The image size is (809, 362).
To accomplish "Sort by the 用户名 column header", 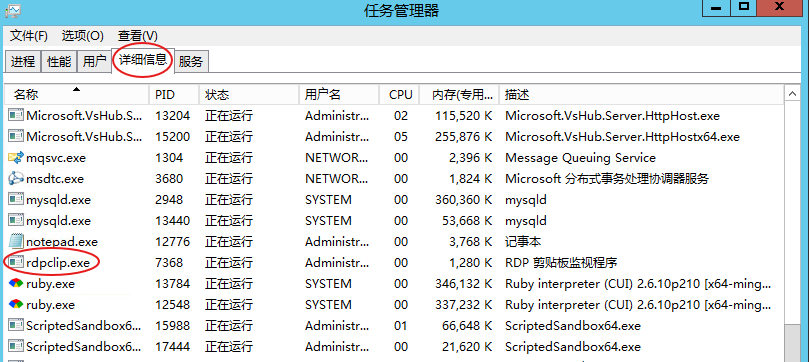I will [339, 95].
